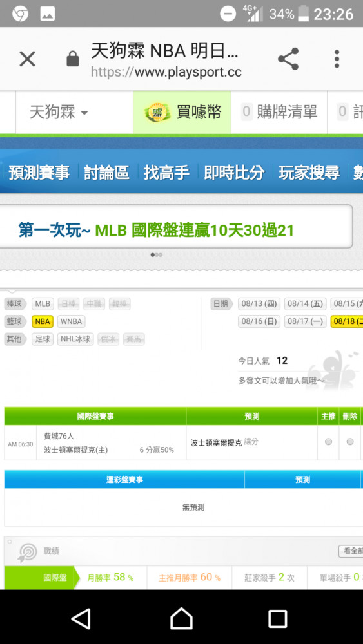Click the 今日人氣 12 text
Viewport: 363px width, 644px height.
263,361
